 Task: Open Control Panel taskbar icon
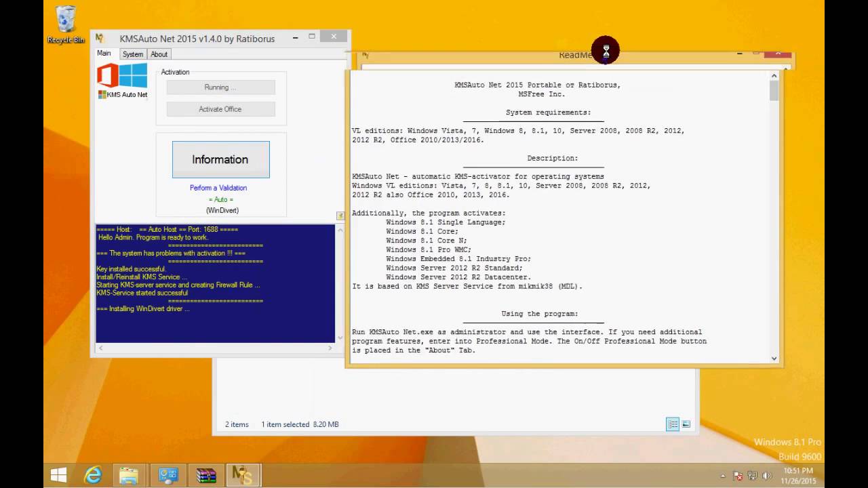pyautogui.click(x=167, y=476)
